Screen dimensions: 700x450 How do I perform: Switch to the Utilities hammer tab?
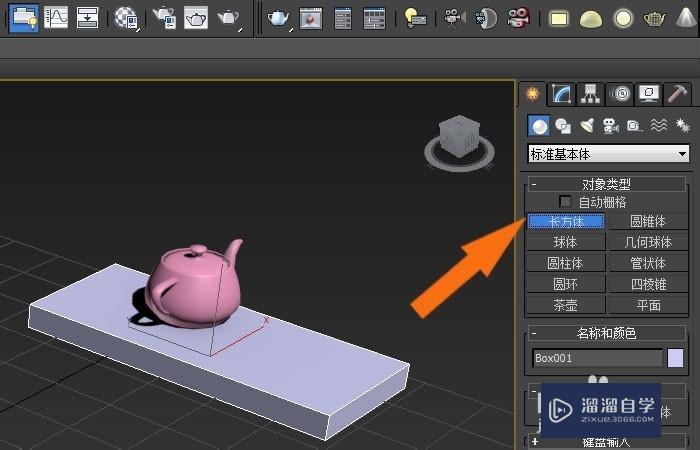point(678,94)
